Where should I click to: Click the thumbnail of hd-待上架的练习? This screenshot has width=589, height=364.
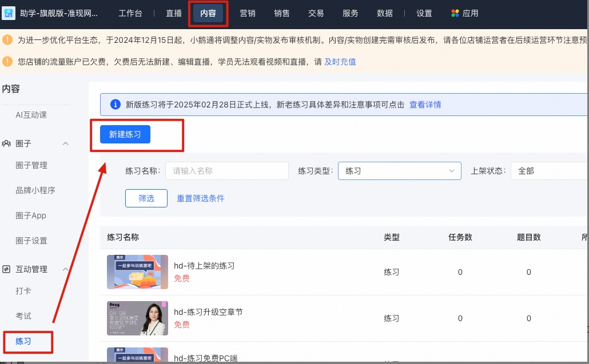coord(137,272)
